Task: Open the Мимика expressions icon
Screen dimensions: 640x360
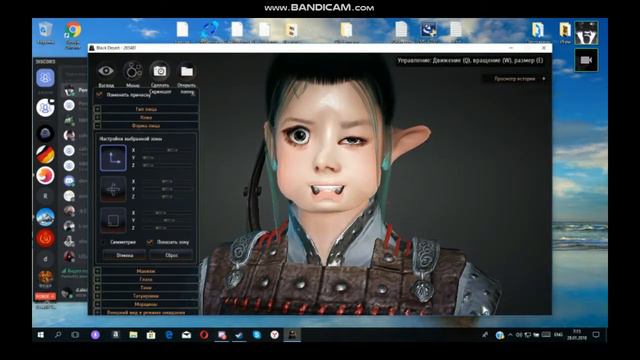Action: 133,71
